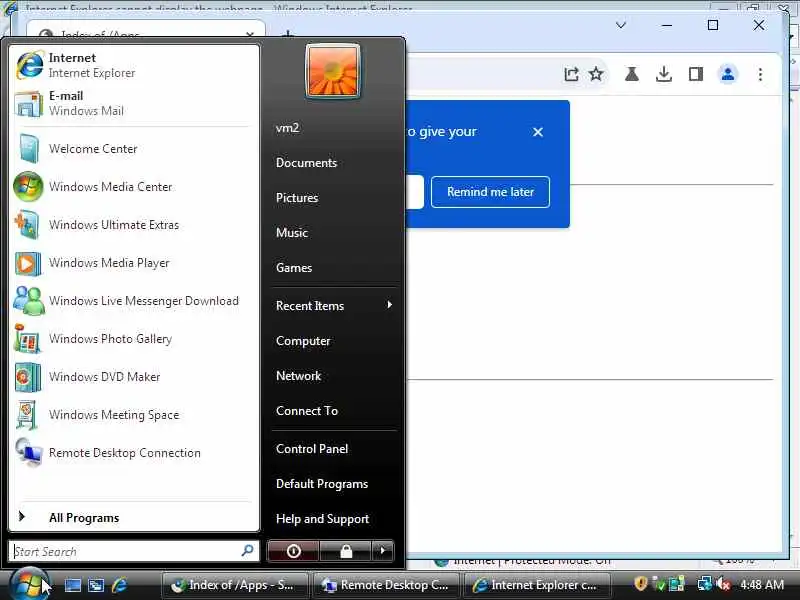Launch Internet Explorer quick launch icon
Screen dimensions: 800x600
[119, 585]
